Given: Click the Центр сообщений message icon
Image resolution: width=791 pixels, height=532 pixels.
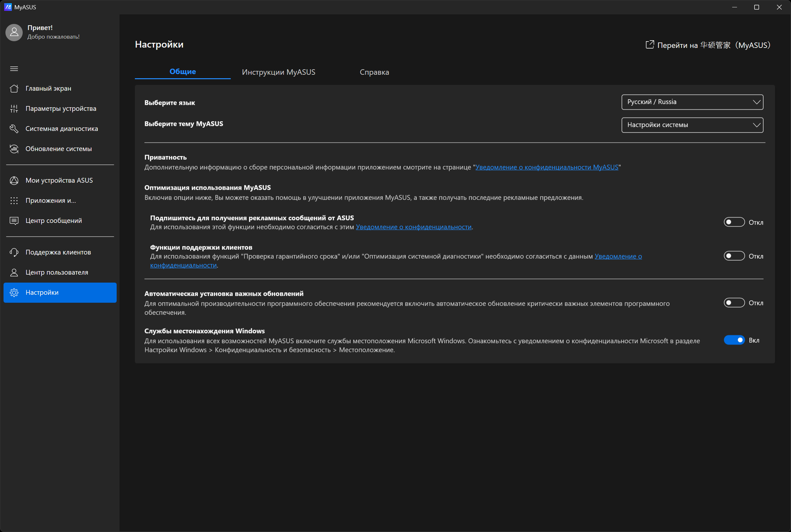Looking at the screenshot, I should pos(14,221).
